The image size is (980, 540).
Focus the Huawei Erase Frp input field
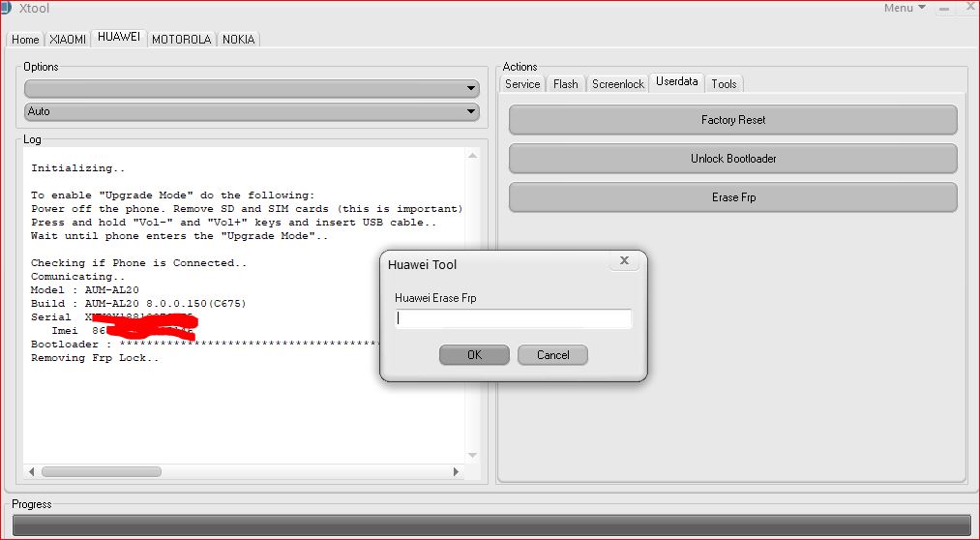coord(513,318)
